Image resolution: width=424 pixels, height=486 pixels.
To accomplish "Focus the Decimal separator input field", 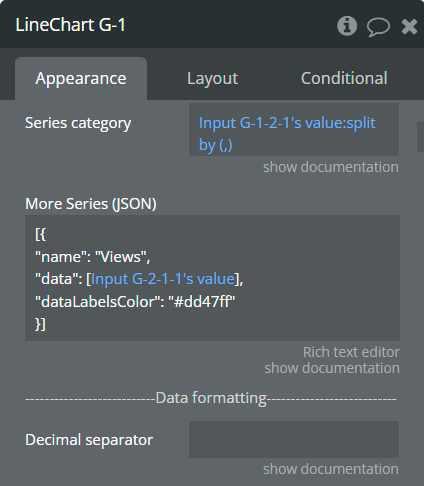I will (294, 439).
